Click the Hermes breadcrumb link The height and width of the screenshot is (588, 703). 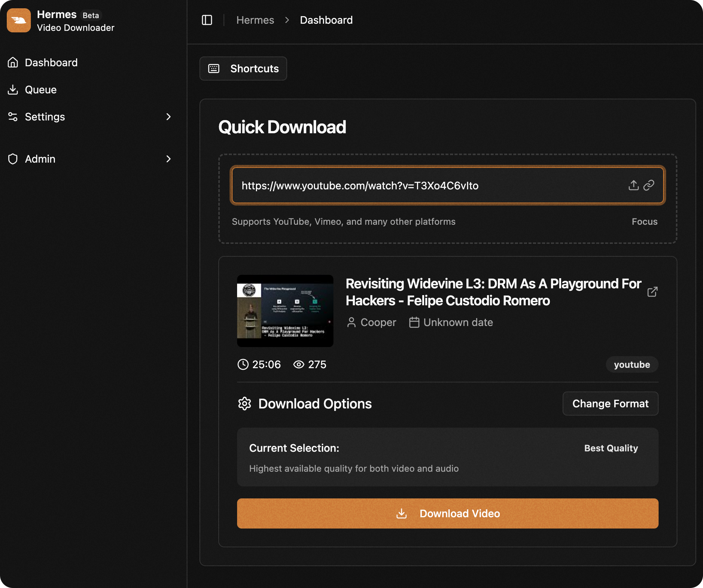click(255, 20)
